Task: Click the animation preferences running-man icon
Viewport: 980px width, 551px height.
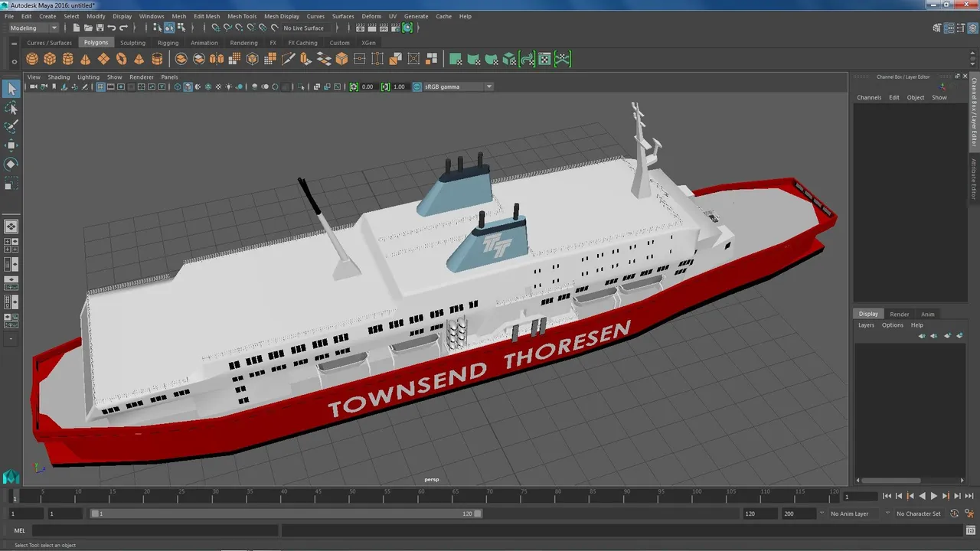Action: pyautogui.click(x=969, y=514)
